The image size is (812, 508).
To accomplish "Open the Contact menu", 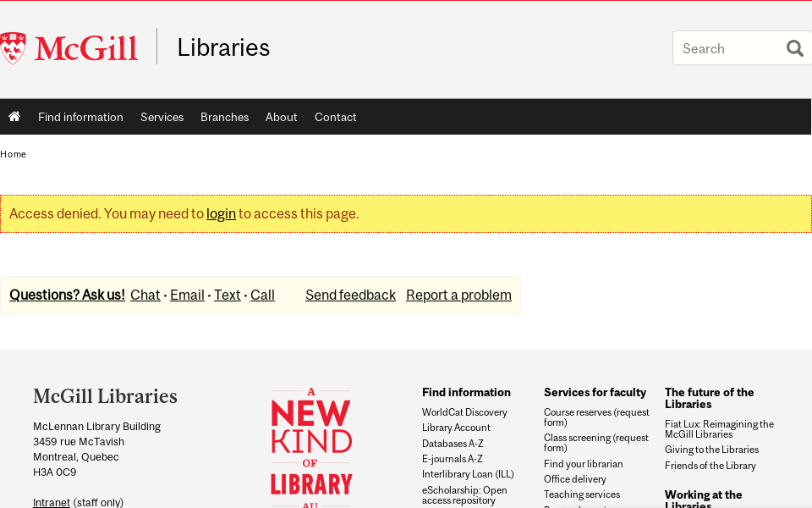I will pos(335,117).
